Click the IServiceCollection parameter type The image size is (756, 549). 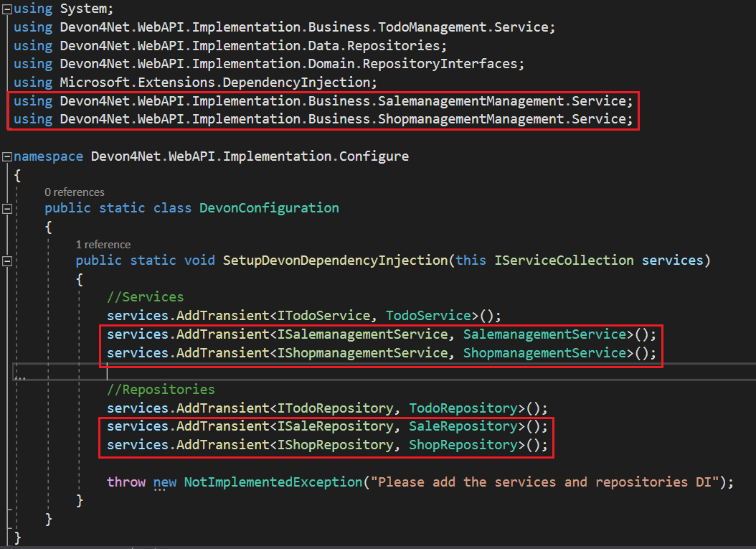coord(564,260)
